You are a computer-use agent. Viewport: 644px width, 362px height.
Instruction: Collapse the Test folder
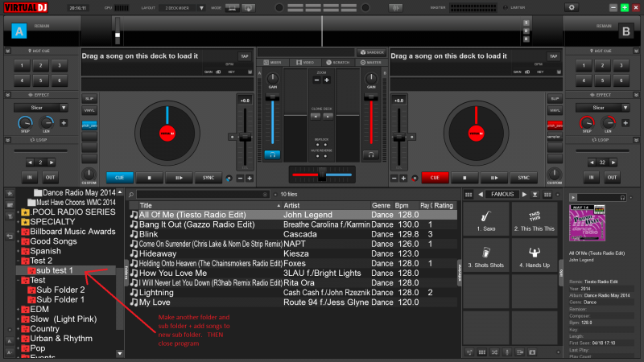pos(18,280)
